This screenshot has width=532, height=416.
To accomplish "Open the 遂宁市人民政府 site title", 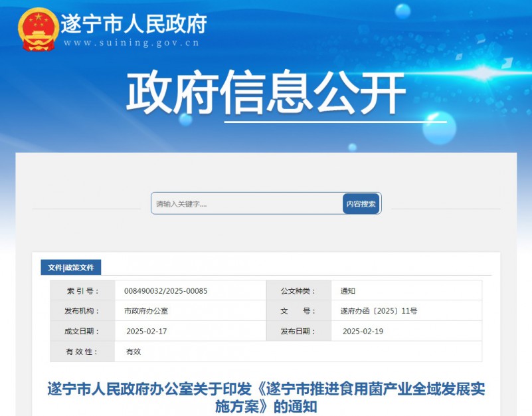I will (x=134, y=24).
